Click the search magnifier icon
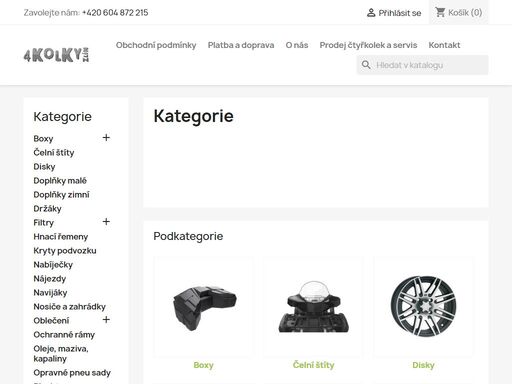The width and height of the screenshot is (512, 384). (x=366, y=65)
